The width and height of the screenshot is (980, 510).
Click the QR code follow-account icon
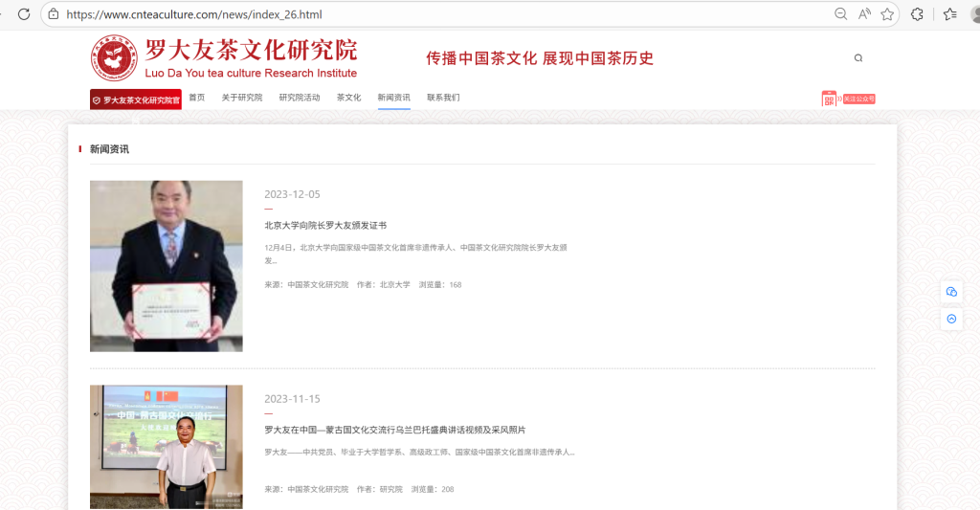(x=829, y=99)
